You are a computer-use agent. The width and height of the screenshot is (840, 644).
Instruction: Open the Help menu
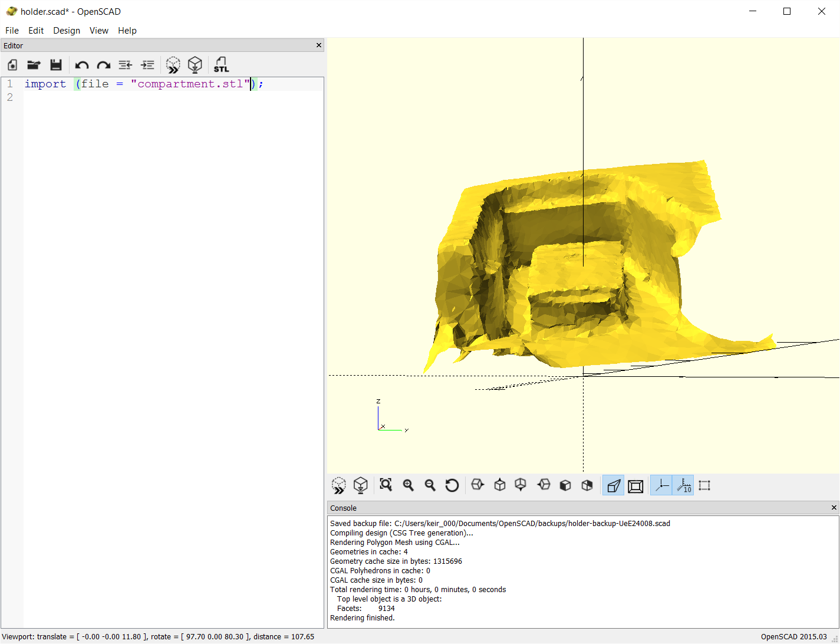coord(127,31)
